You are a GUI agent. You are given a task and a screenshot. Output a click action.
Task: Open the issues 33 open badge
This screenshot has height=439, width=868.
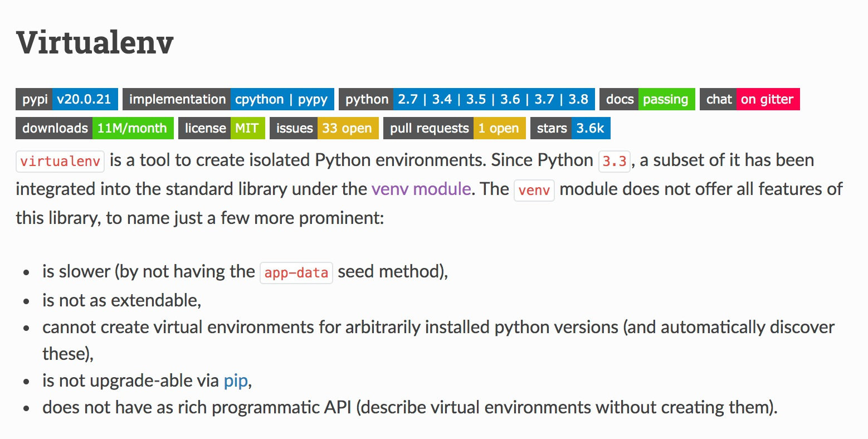324,128
